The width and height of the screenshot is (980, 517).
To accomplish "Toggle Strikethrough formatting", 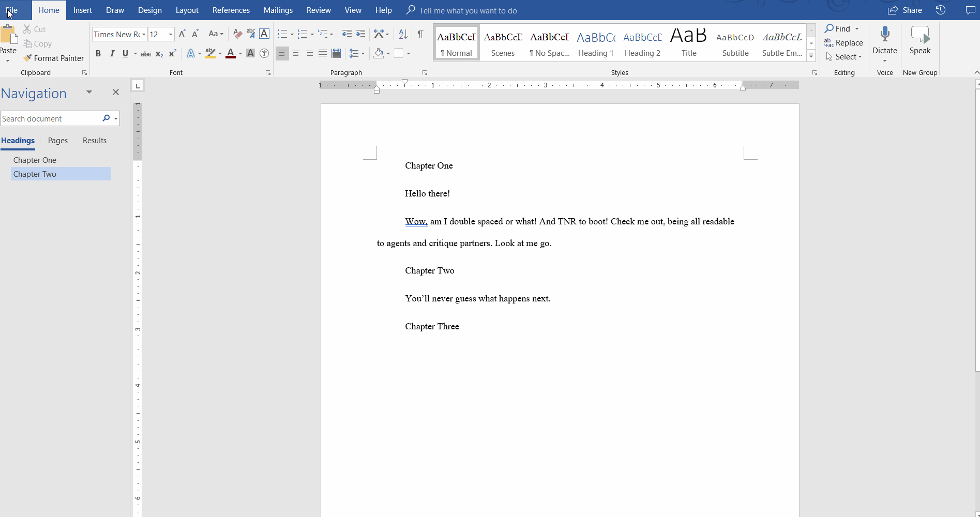I will pos(146,53).
